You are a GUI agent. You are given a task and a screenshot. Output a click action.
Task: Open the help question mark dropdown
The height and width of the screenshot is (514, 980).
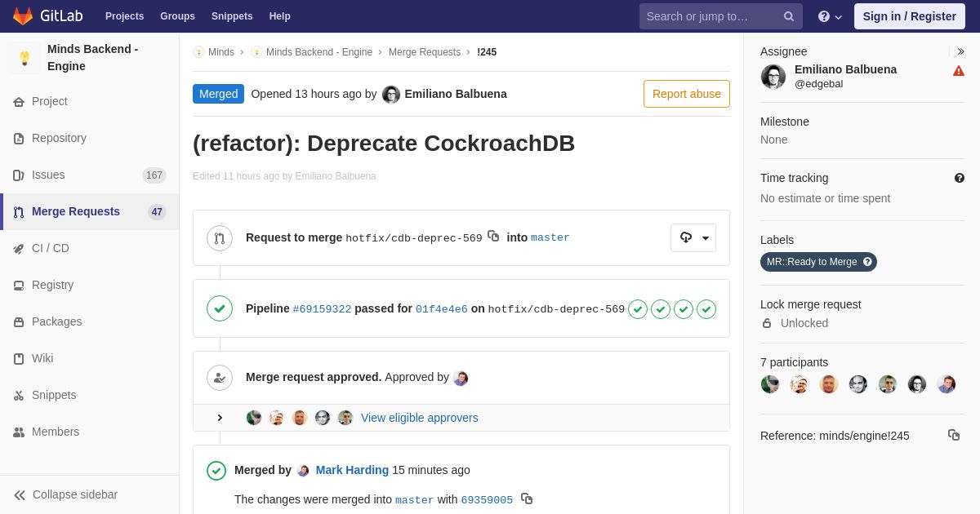(x=830, y=16)
